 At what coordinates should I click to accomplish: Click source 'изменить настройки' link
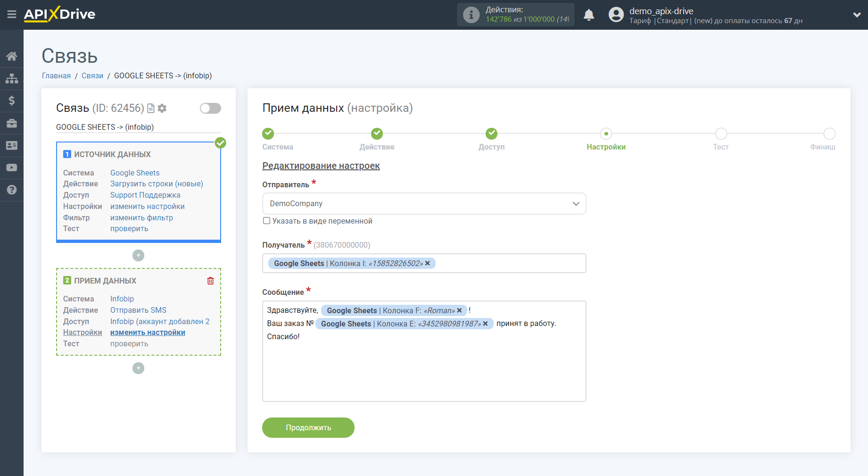pos(148,207)
